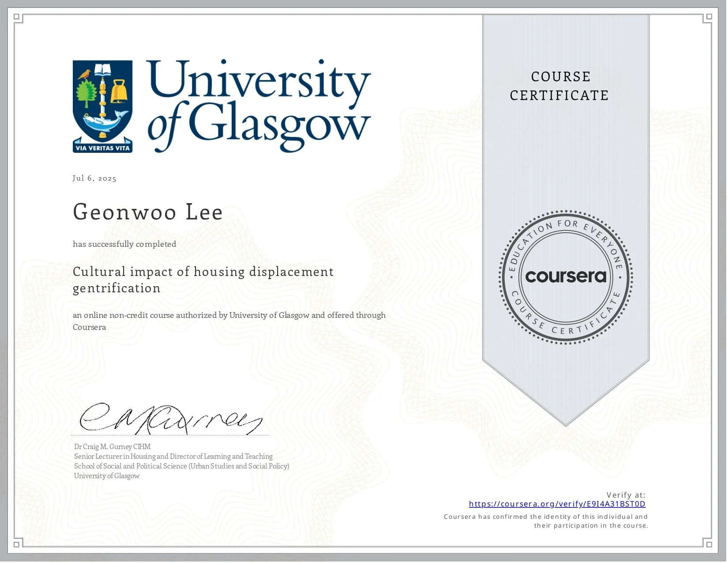Viewport: 728px width, 563px height.
Task: Click the 'Verify at:' label
Action: (626, 495)
